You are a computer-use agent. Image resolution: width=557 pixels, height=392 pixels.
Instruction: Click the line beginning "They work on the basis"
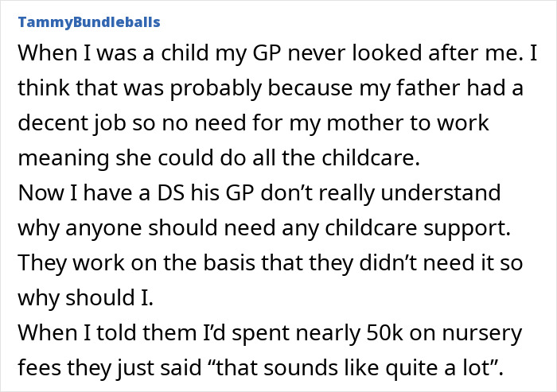[x=271, y=263]
